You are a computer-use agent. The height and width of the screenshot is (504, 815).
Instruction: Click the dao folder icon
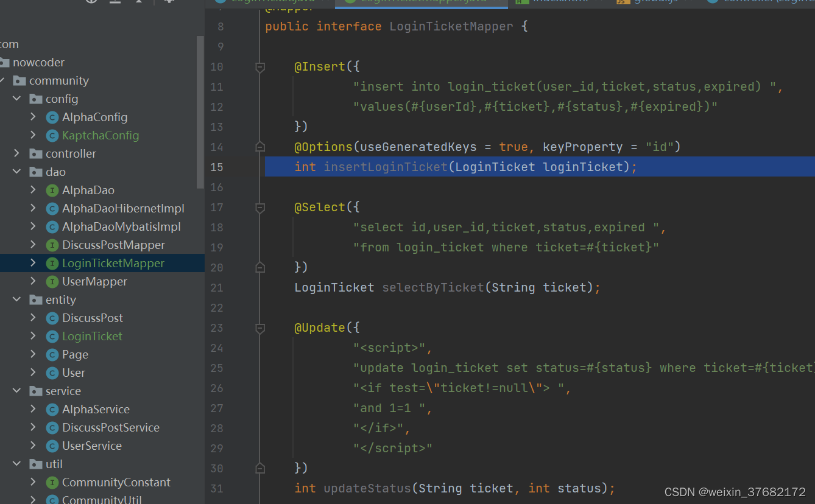click(x=36, y=172)
